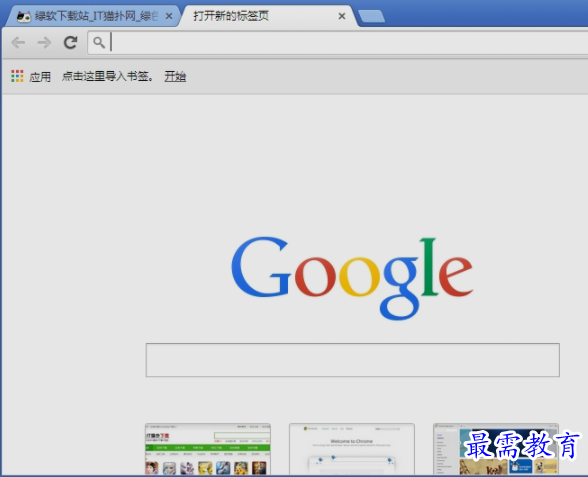
Task: Switch to the 绿软下载站 tab
Action: [x=92, y=16]
